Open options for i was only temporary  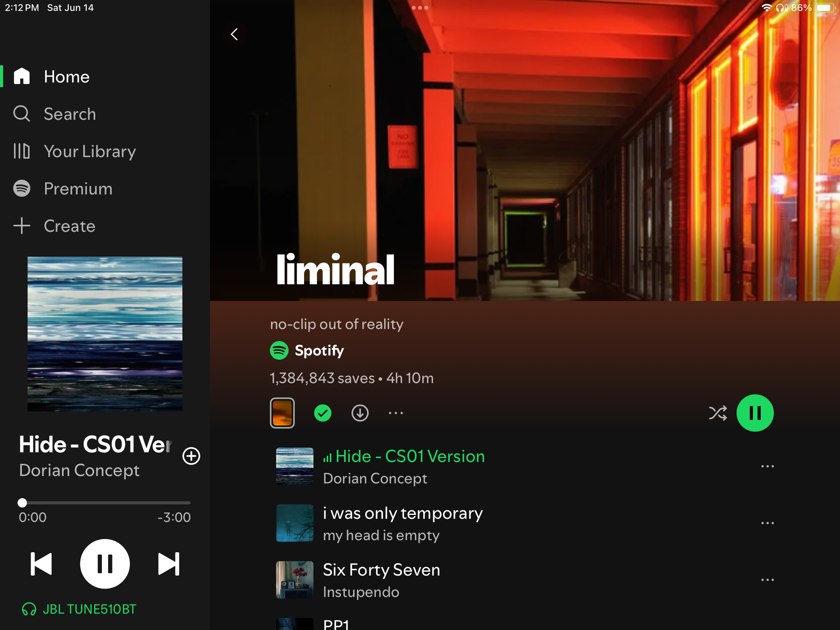point(768,523)
